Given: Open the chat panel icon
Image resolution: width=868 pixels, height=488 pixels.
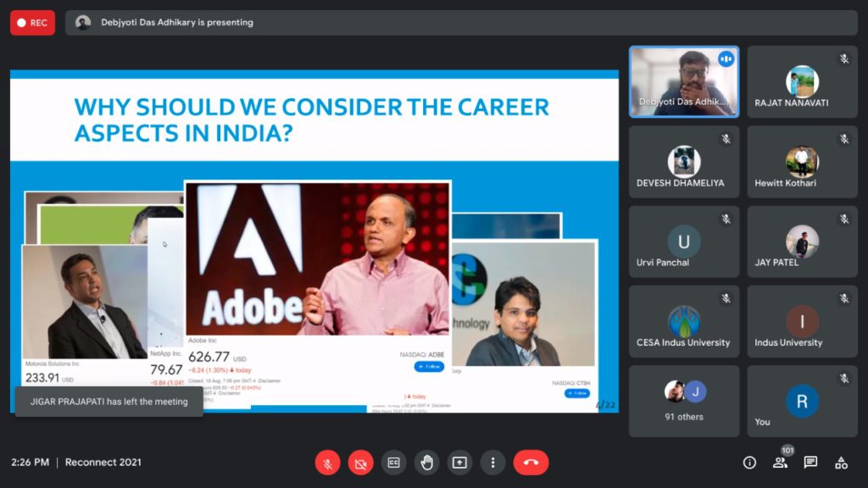Looking at the screenshot, I should coord(810,463).
